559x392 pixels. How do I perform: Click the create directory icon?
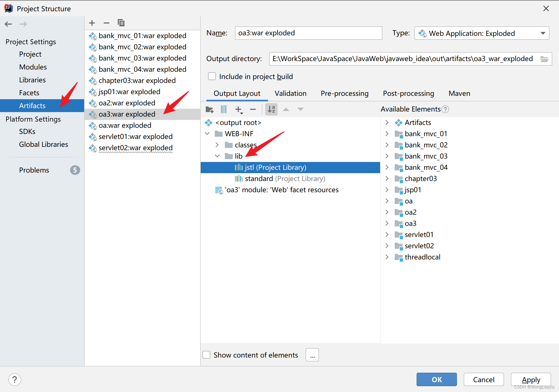209,109
